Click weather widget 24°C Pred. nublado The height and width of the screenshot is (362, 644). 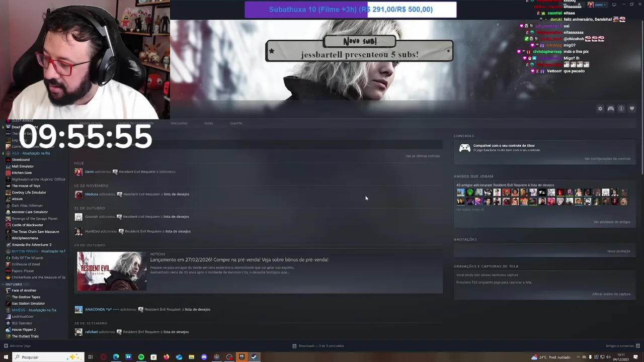click(550, 357)
